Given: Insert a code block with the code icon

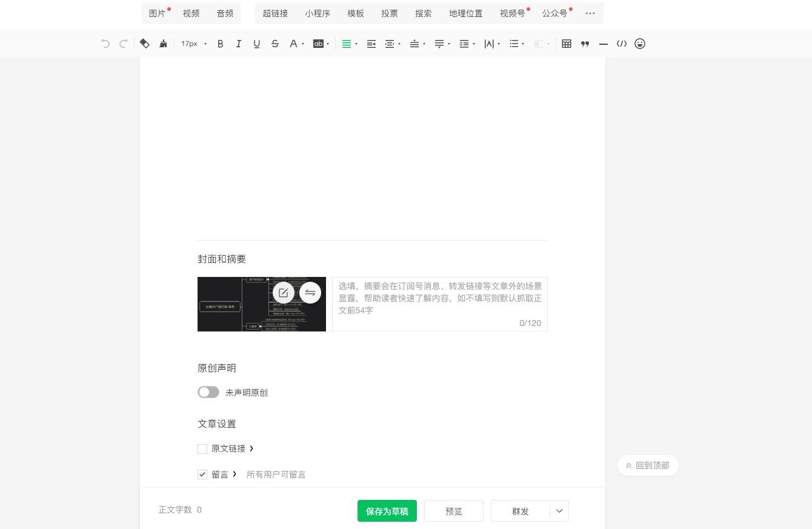Looking at the screenshot, I should click(622, 44).
